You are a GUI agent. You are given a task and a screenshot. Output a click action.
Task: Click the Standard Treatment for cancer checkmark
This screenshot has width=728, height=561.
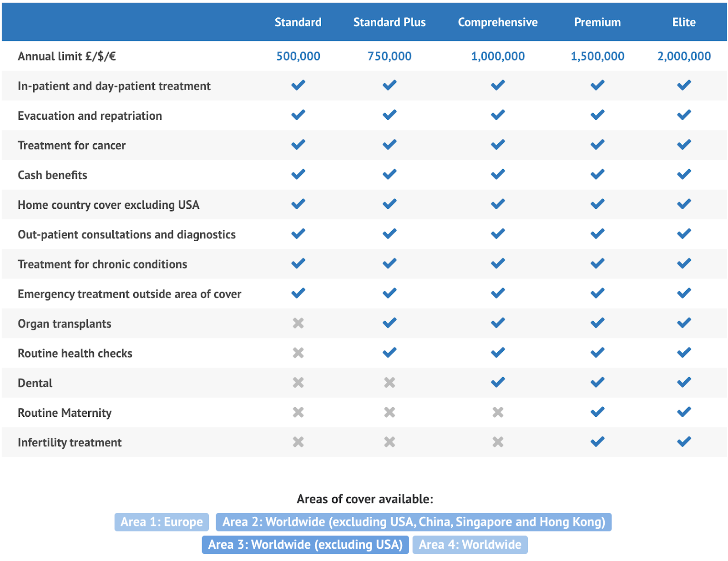[298, 145]
